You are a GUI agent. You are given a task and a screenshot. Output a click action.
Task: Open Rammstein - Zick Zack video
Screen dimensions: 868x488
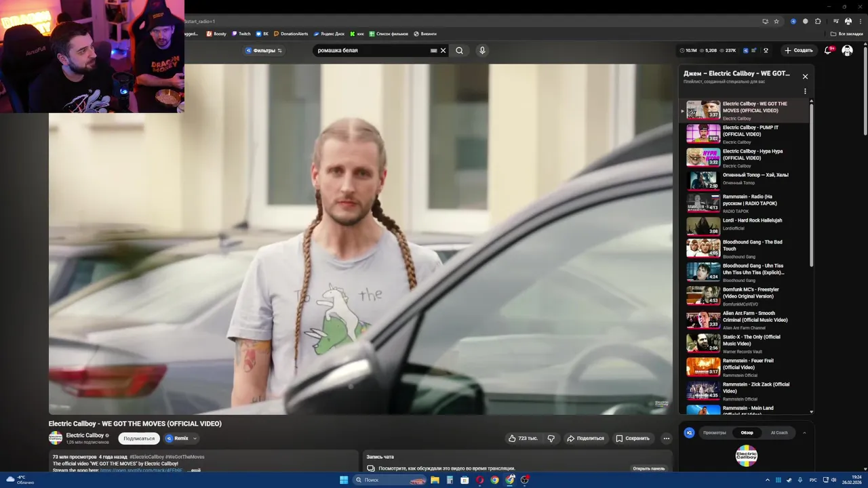[746, 391]
